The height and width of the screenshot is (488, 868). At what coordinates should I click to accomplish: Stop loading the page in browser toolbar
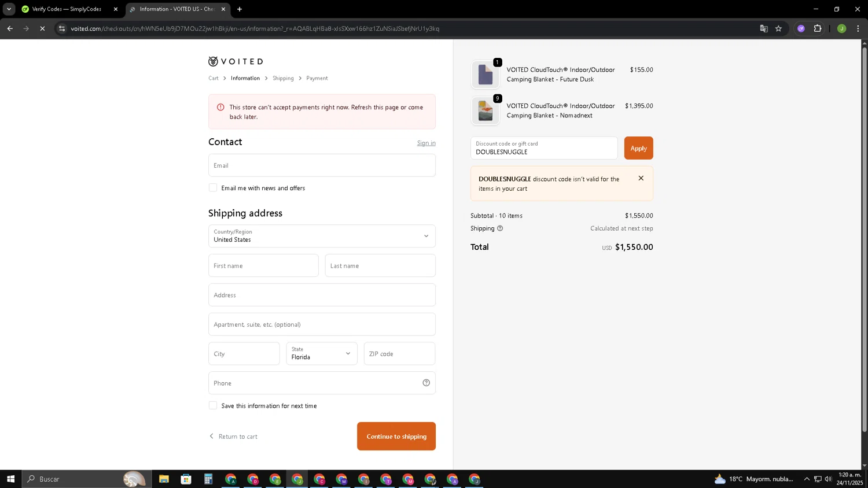point(42,28)
